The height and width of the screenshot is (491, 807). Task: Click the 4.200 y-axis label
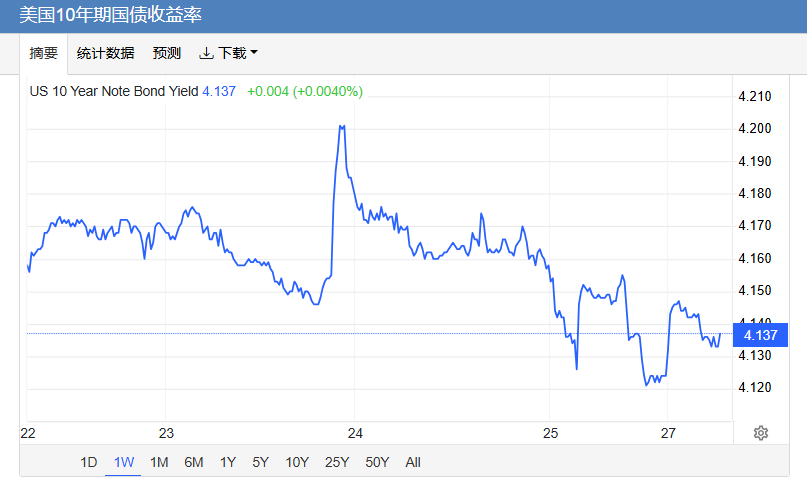(755, 128)
